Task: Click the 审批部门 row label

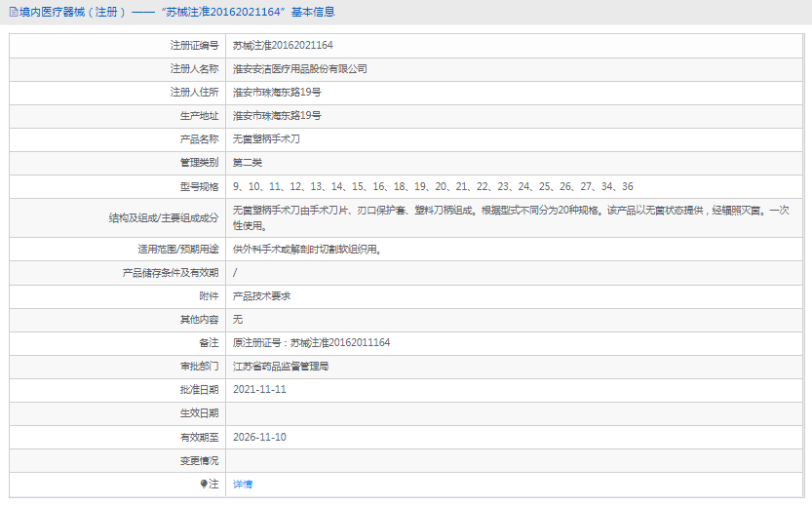Action: click(200, 367)
